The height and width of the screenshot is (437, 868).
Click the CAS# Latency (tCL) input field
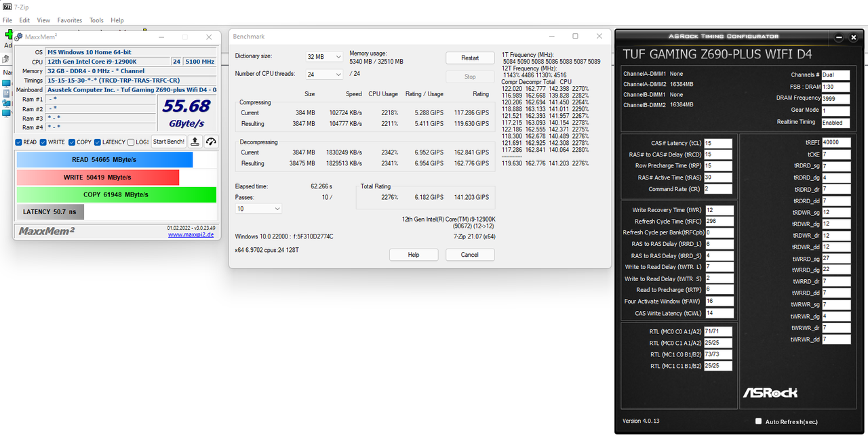coord(717,143)
